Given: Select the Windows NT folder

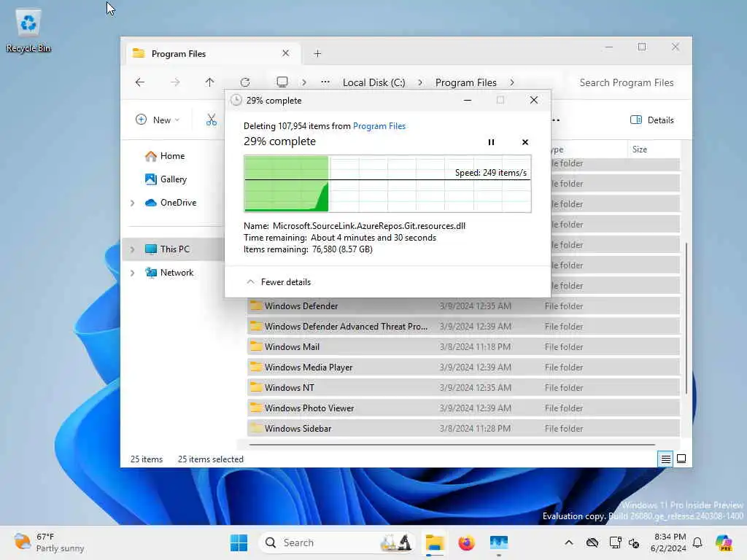Looking at the screenshot, I should [463, 388].
